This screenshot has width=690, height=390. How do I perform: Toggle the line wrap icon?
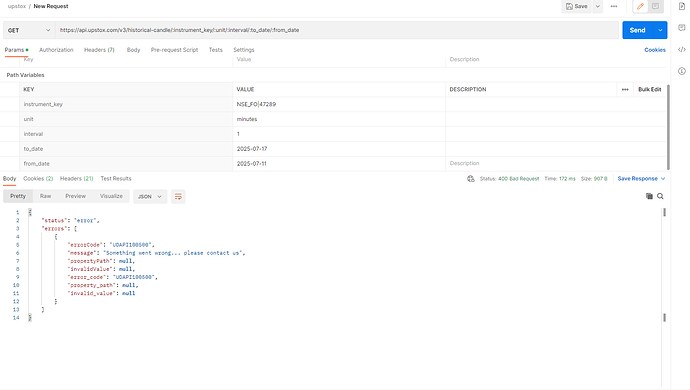(x=178, y=196)
